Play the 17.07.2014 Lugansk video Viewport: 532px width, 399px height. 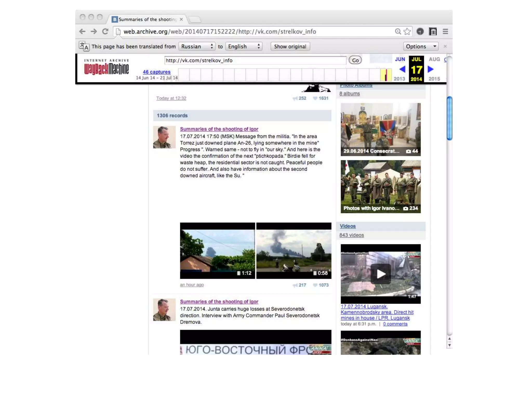point(380,274)
